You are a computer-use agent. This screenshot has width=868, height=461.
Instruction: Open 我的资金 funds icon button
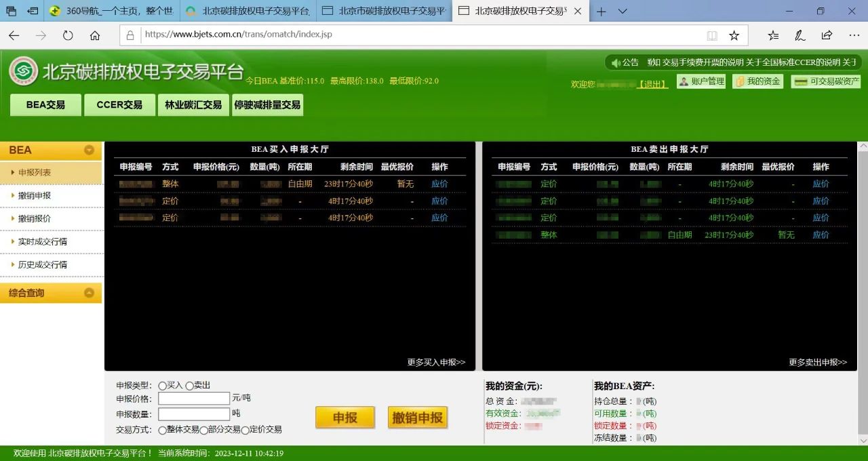757,82
